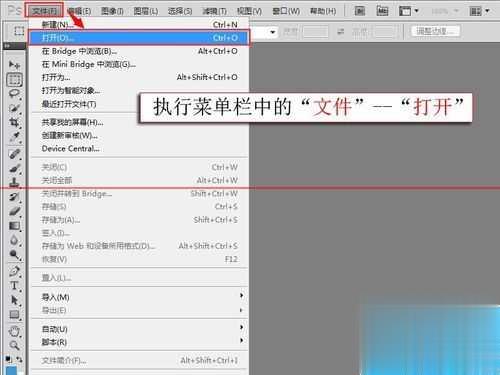
Task: Open the 滤镜(T) menu
Action: [214, 11]
